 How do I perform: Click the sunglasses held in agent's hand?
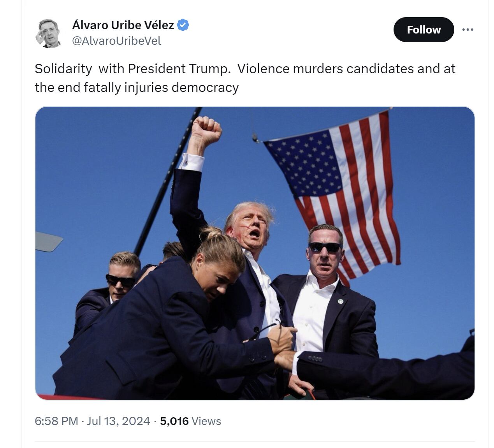coord(268,329)
